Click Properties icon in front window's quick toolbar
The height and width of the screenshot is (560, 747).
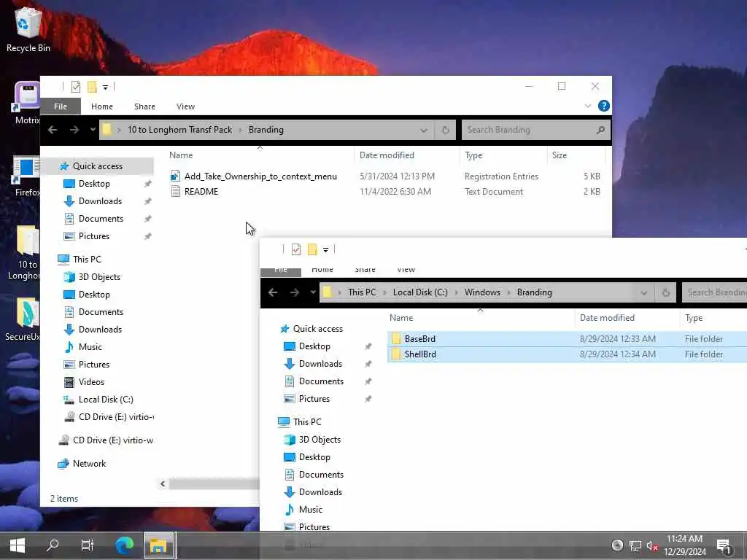click(296, 249)
